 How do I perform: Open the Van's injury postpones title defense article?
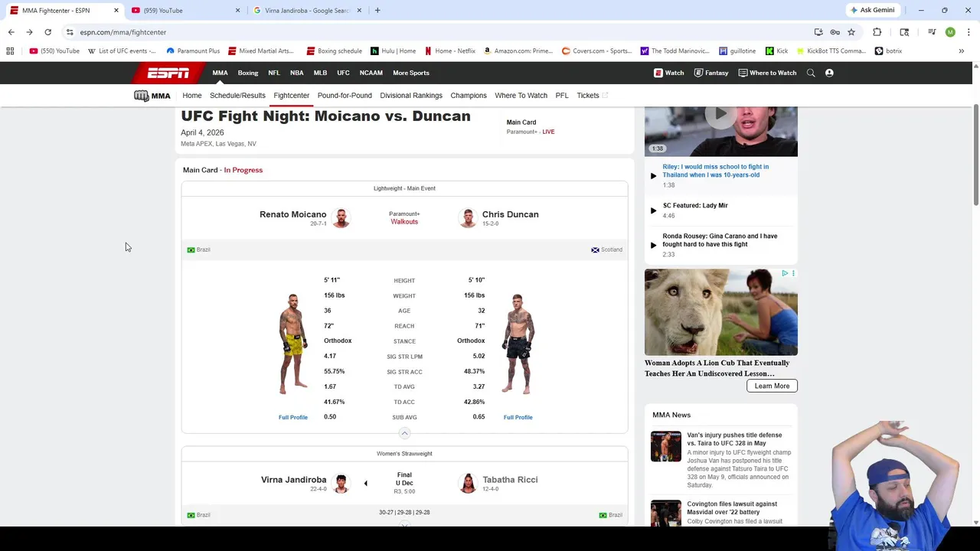pos(734,439)
